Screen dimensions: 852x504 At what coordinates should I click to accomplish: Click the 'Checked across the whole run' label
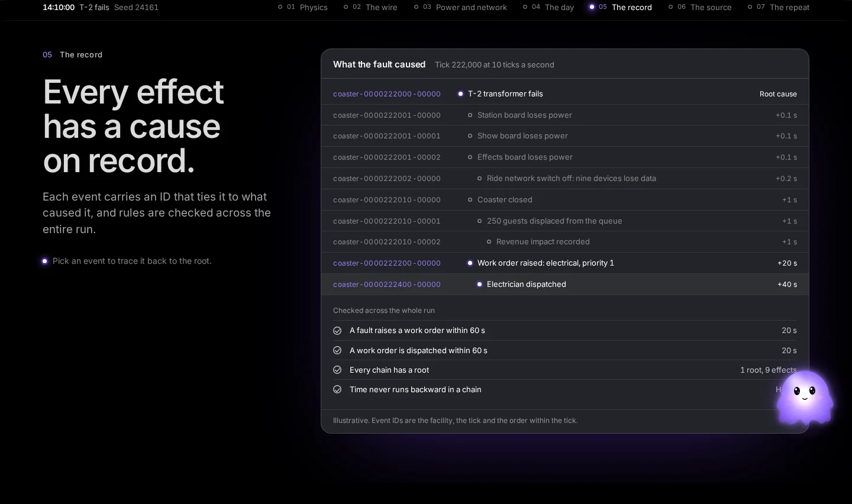[384, 310]
